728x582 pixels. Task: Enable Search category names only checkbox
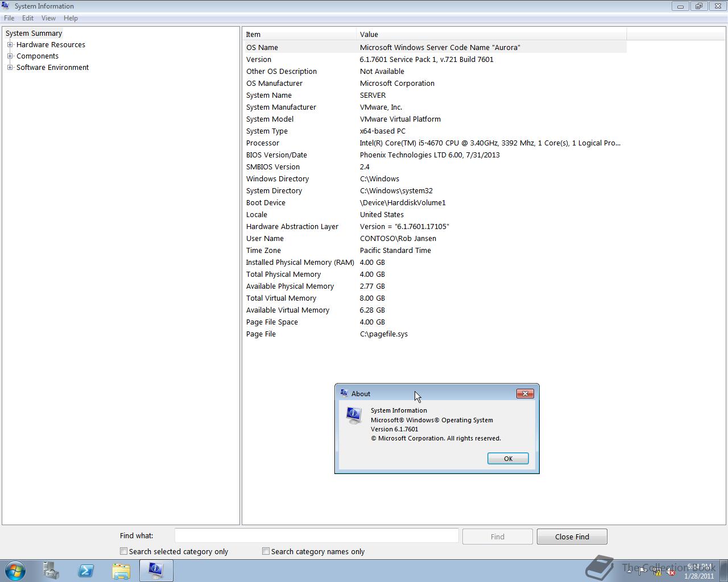pos(266,551)
